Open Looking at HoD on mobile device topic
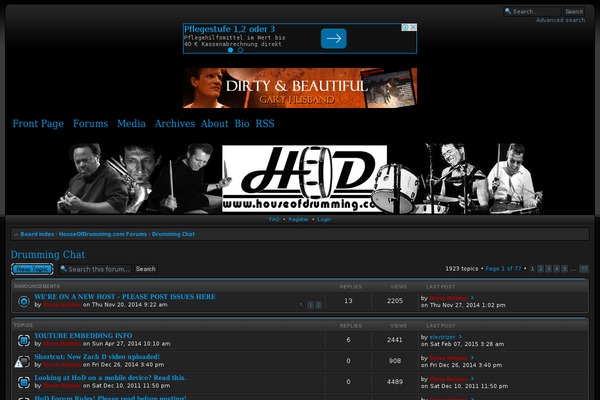Image resolution: width=600 pixels, height=400 pixels. (110, 378)
